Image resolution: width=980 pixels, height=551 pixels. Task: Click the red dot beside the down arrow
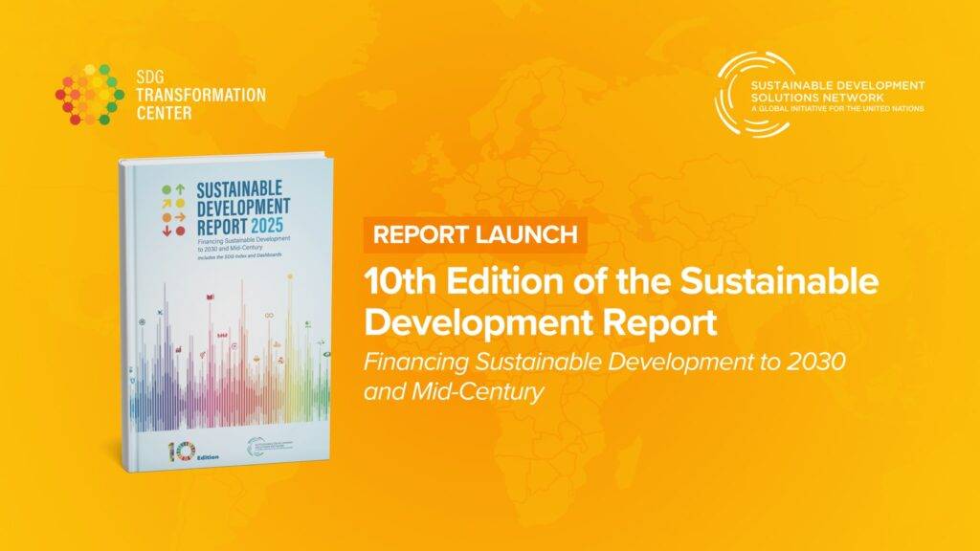coord(179,231)
